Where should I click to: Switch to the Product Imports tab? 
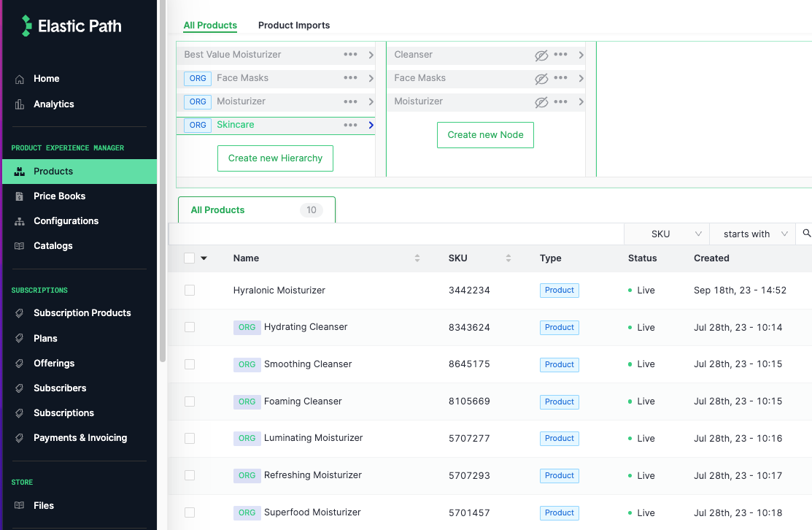point(294,25)
